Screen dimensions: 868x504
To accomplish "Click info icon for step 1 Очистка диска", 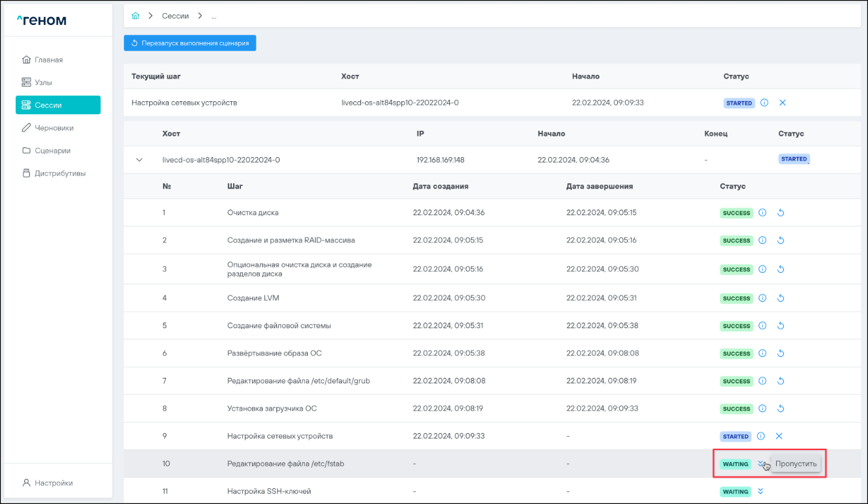I will pyautogui.click(x=762, y=213).
